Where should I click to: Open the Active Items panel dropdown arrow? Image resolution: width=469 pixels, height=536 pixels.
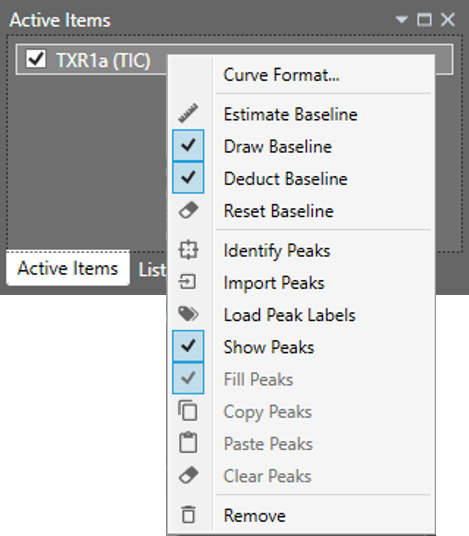(402, 19)
